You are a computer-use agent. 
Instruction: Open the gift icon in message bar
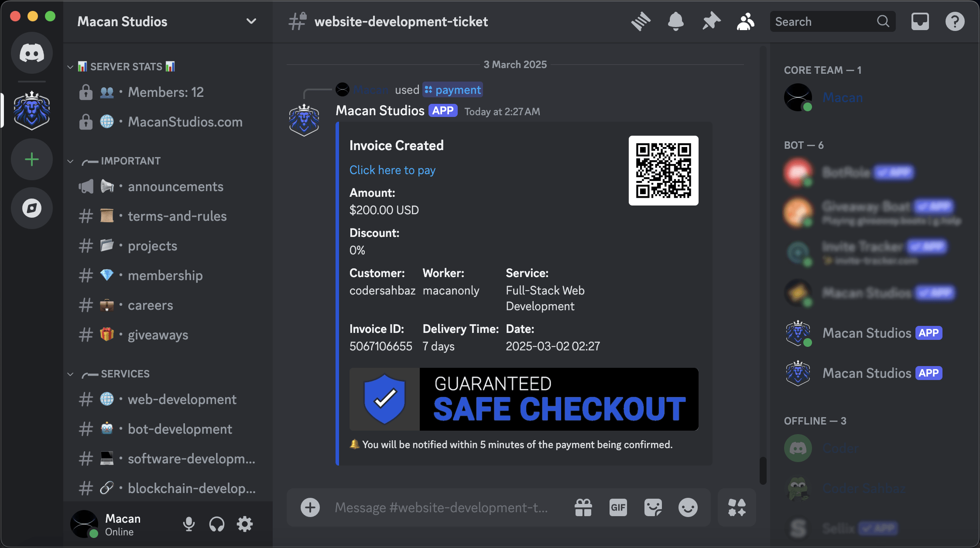(583, 507)
